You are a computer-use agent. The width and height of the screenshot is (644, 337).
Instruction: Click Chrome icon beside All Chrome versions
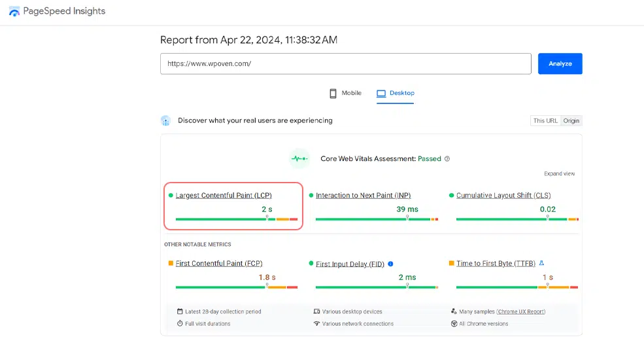pyautogui.click(x=454, y=324)
